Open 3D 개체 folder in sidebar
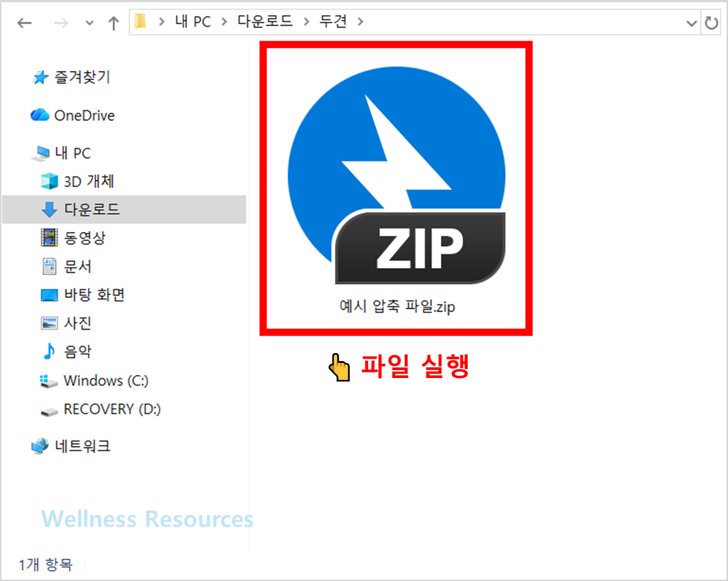 coord(89,181)
